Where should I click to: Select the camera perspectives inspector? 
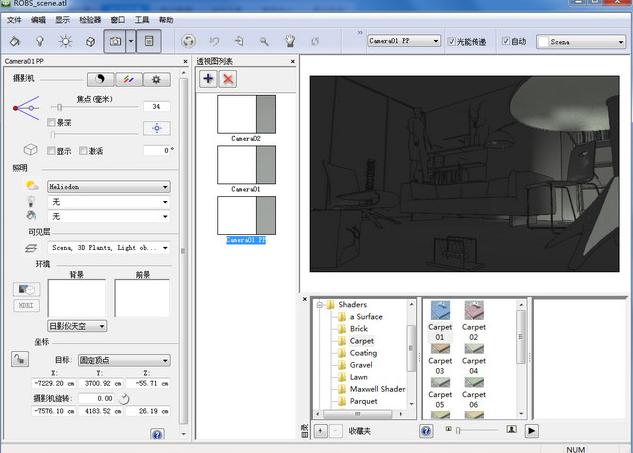click(x=115, y=41)
